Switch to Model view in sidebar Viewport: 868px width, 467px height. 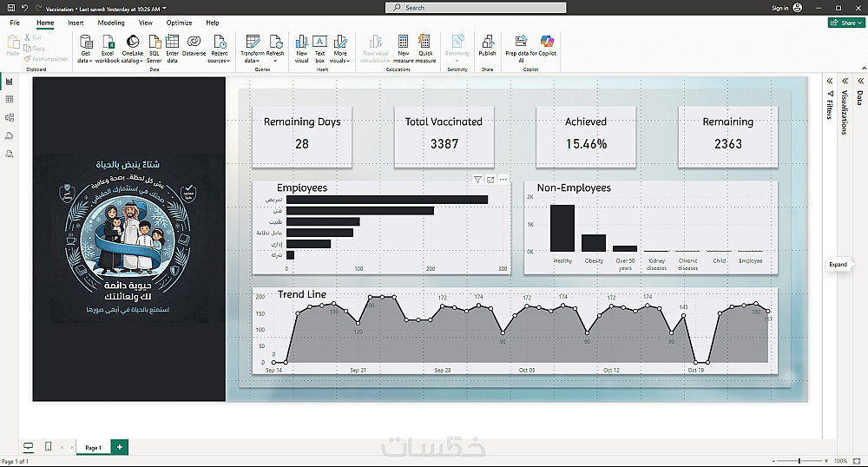(x=10, y=118)
